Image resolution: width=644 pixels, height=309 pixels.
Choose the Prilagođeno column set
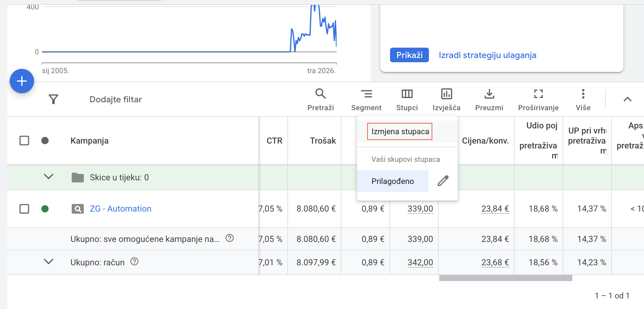392,181
